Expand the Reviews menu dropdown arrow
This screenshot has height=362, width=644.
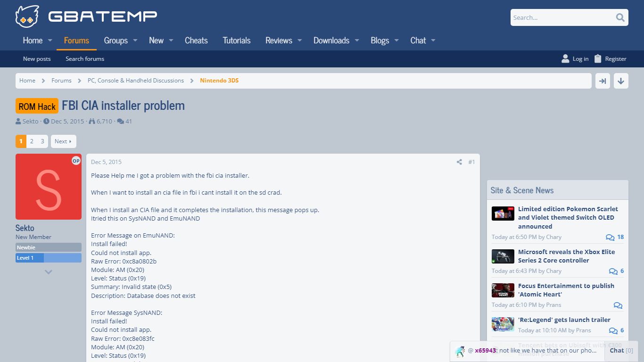click(299, 41)
